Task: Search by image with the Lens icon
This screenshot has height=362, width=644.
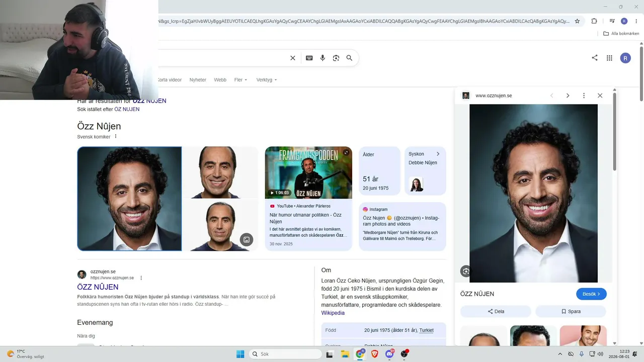Action: 336,58
